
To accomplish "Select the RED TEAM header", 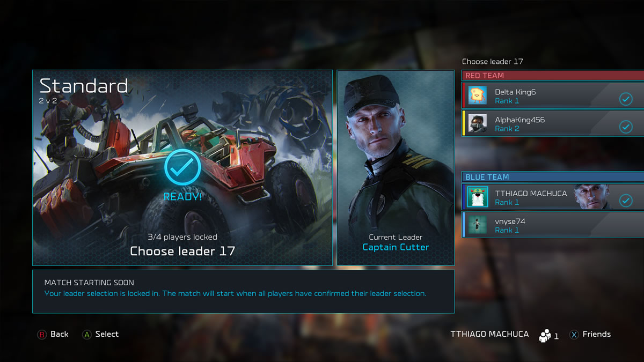I will click(x=553, y=76).
